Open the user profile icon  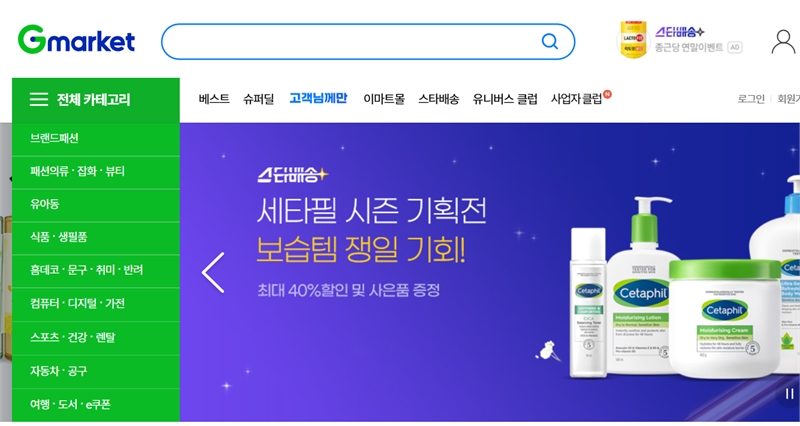pos(783,42)
